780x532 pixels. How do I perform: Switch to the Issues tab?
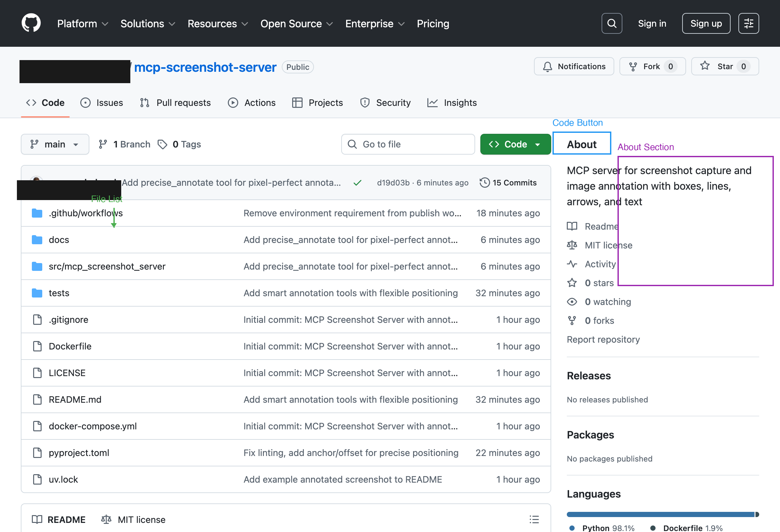(102, 103)
